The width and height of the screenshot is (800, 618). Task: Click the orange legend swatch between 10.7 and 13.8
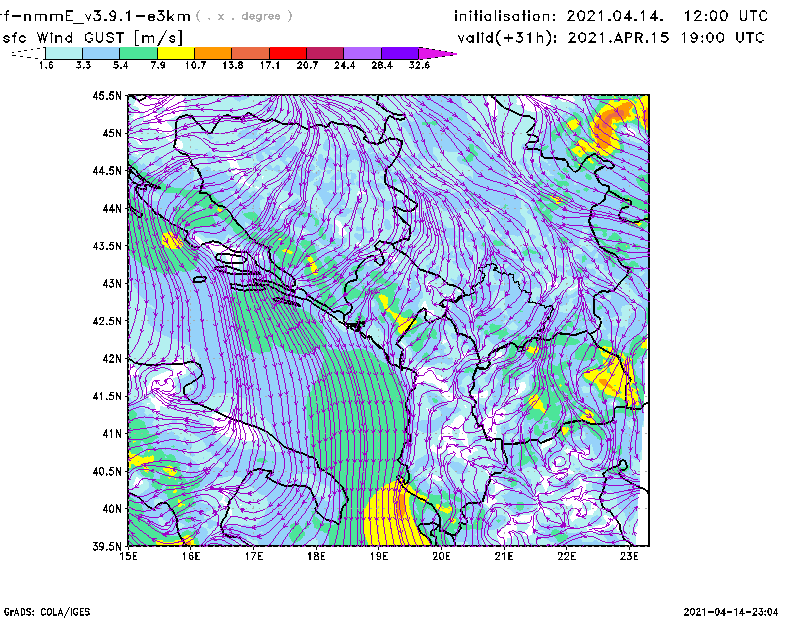[x=213, y=53]
